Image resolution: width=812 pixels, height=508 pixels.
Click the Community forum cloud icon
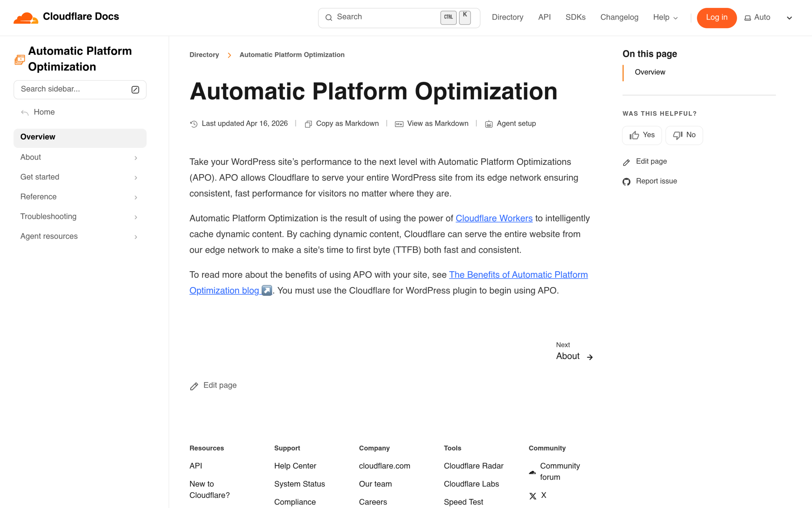coord(532,472)
